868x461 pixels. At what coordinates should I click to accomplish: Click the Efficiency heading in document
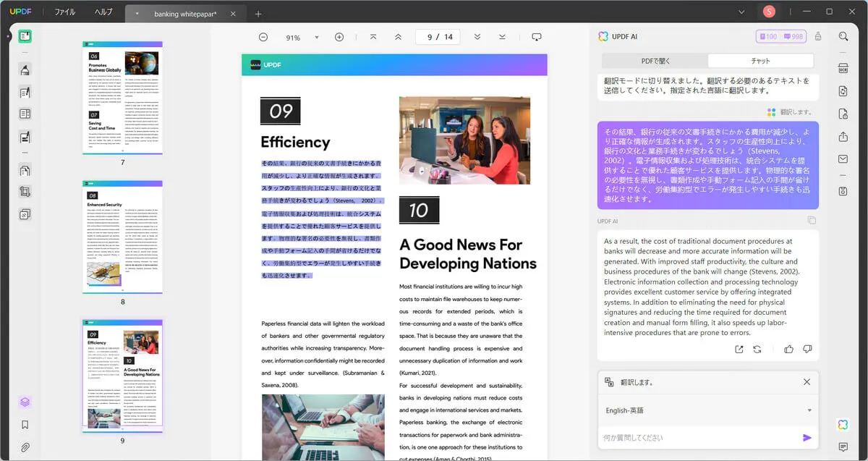tap(295, 142)
